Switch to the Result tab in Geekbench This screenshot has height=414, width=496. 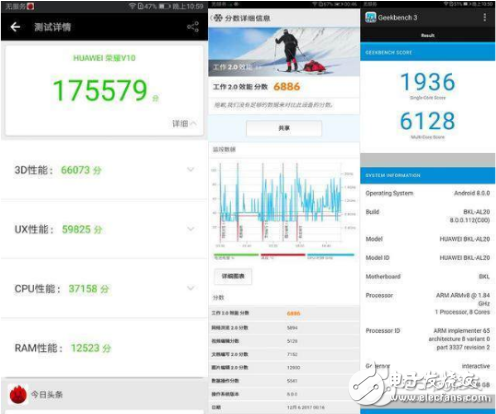coord(428,35)
